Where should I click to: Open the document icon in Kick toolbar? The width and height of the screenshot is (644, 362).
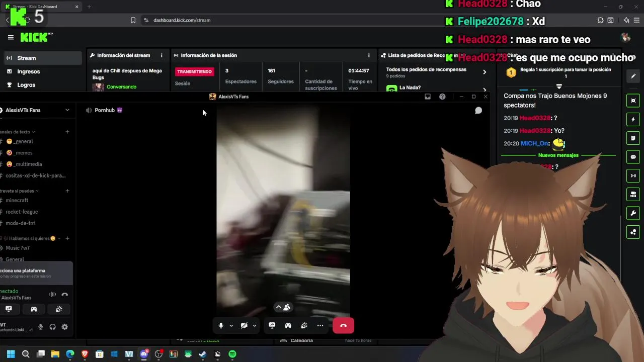(633, 138)
